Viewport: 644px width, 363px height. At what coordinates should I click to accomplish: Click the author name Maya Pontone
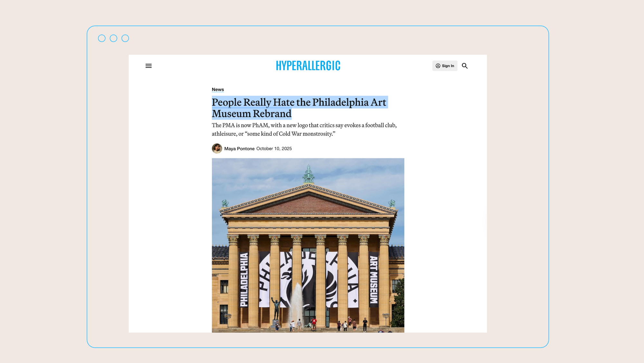(239, 149)
